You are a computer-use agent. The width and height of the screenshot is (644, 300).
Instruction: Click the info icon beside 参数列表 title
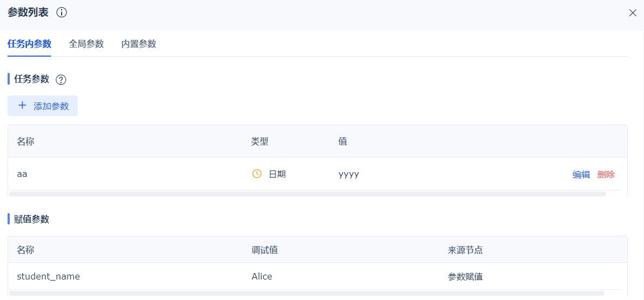62,12
